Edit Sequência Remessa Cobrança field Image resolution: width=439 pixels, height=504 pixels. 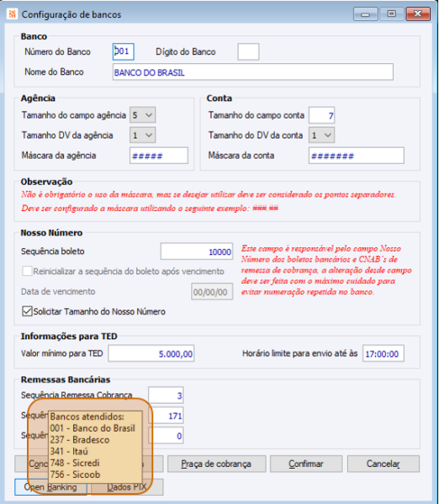click(x=166, y=395)
